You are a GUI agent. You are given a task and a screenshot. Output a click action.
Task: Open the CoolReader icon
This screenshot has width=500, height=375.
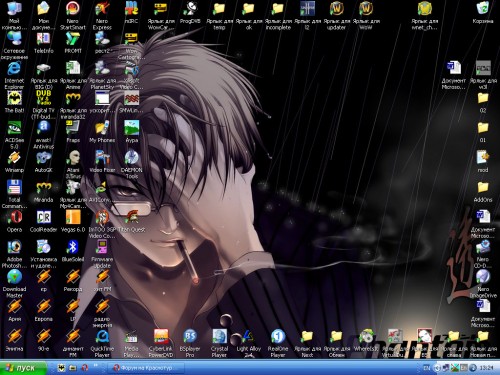coord(43,218)
